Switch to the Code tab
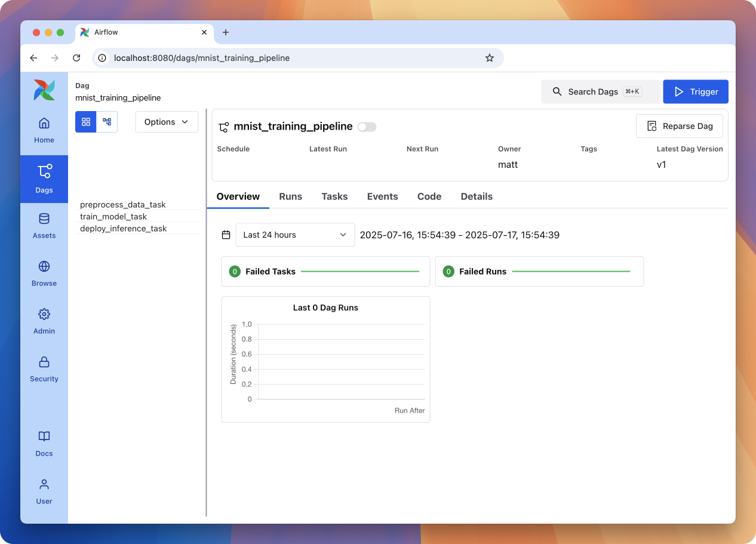The image size is (756, 544). coord(429,196)
